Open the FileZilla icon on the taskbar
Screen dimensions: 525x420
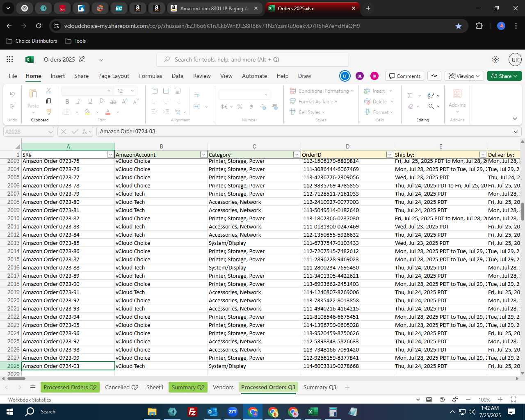(x=192, y=412)
